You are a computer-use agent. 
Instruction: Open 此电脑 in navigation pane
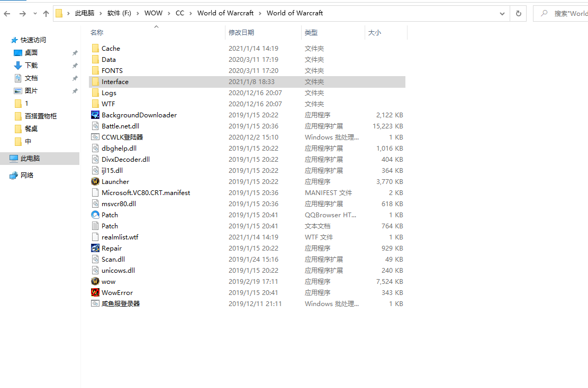(30, 159)
